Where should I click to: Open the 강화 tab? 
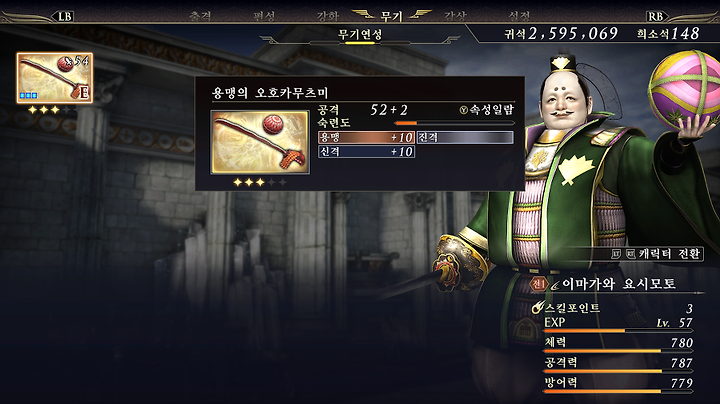[x=327, y=16]
